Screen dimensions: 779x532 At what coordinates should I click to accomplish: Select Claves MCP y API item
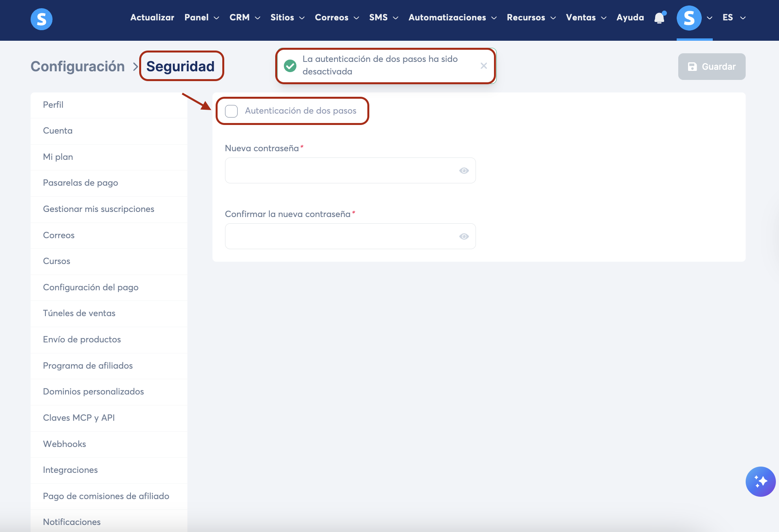click(x=79, y=418)
